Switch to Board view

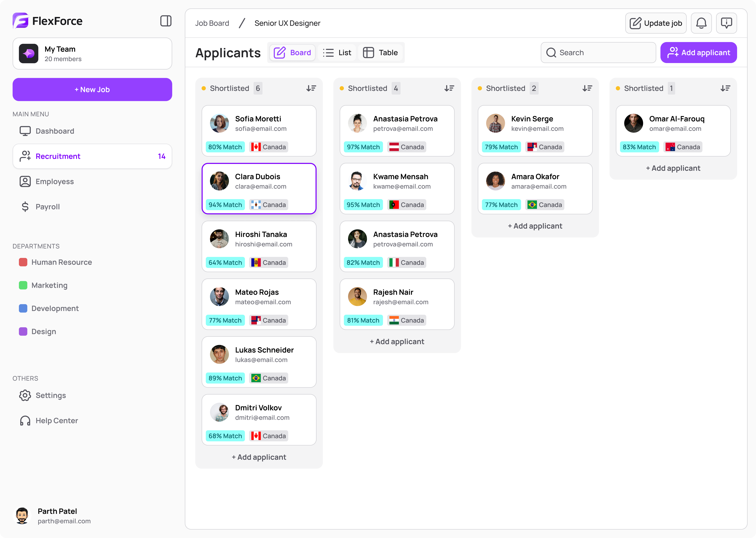pyautogui.click(x=292, y=53)
